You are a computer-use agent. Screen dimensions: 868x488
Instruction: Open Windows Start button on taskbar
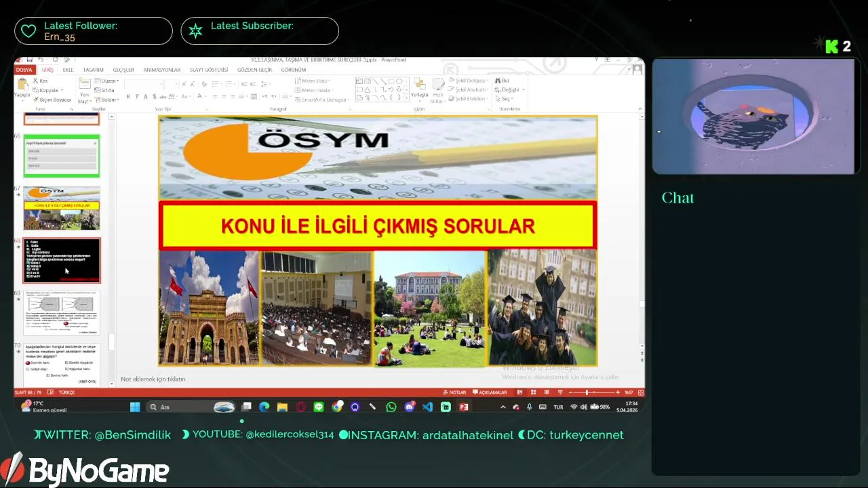pos(135,407)
